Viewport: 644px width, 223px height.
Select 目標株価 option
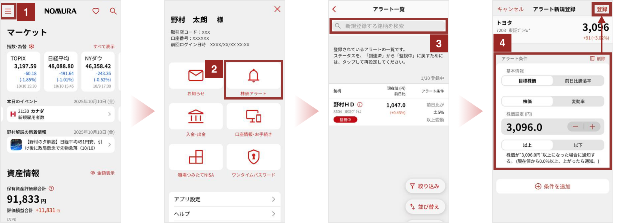click(527, 81)
